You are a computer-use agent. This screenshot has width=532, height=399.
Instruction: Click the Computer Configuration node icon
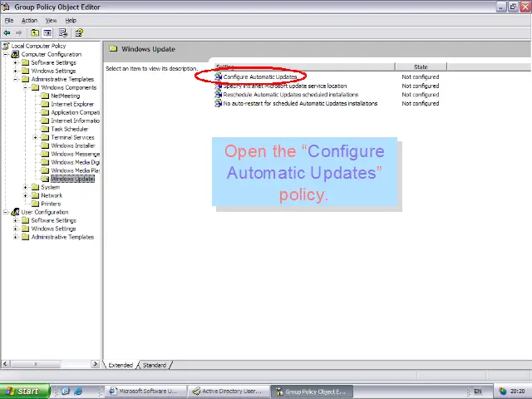[15, 54]
